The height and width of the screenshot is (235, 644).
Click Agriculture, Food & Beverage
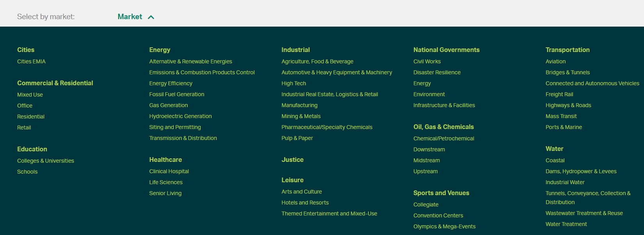(x=317, y=61)
